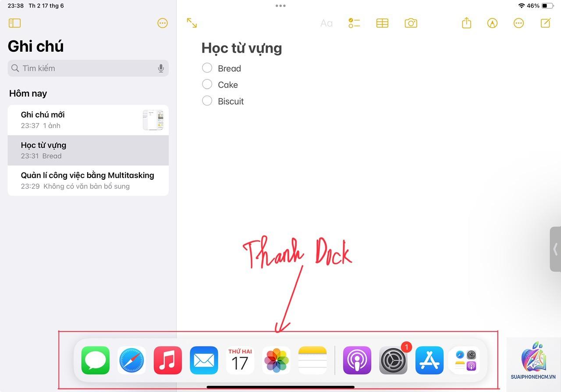Open Messages from the Dock
Screen dimensions: 561x392
tap(96, 360)
